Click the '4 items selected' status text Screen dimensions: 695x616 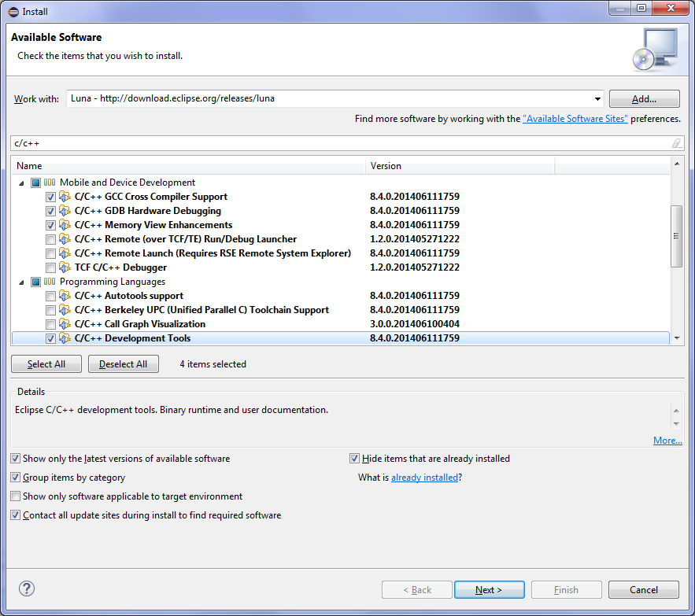pyautogui.click(x=213, y=363)
